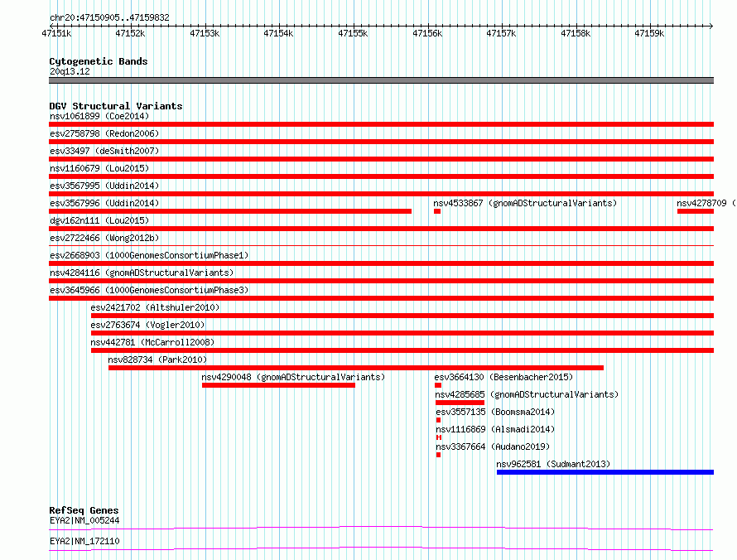Open the nsv3367664 (Audano2019) label
Screen dimensions: 737x560
[493, 447]
